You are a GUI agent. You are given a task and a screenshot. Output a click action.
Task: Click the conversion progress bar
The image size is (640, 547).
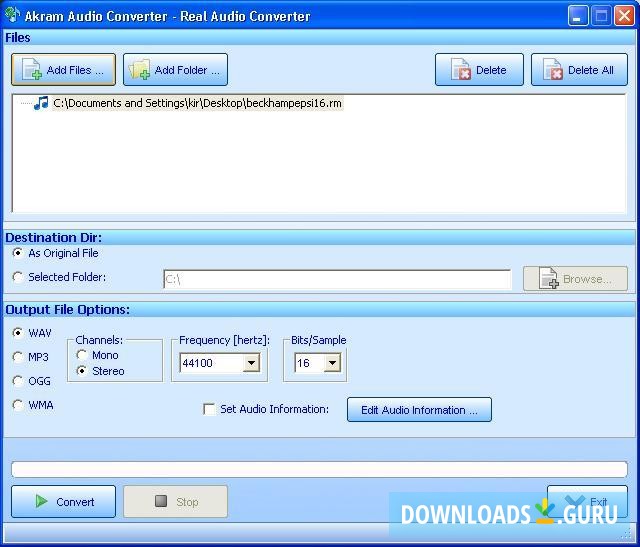pos(319,469)
